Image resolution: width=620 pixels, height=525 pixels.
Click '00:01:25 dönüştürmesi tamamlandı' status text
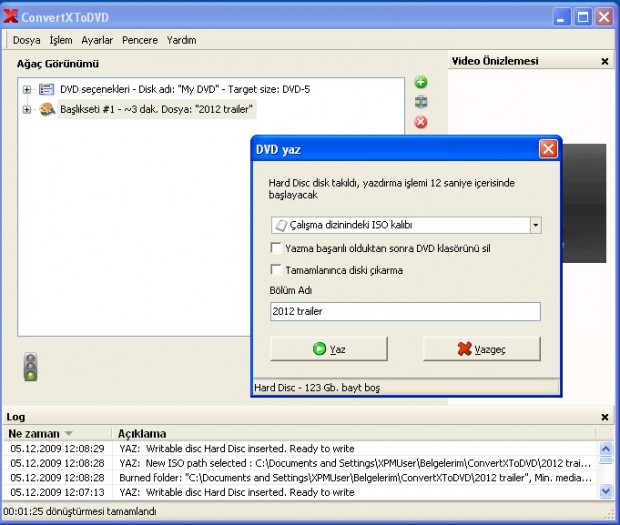pos(80,512)
